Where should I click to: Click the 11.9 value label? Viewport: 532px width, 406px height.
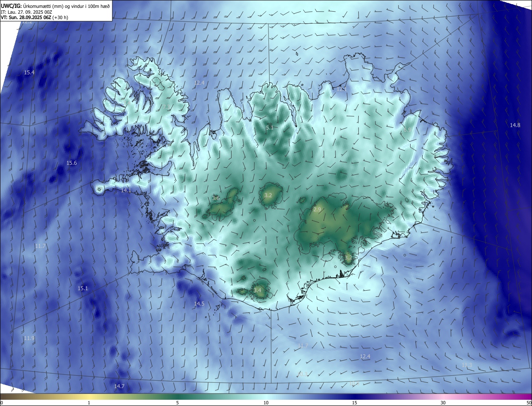click(29, 338)
